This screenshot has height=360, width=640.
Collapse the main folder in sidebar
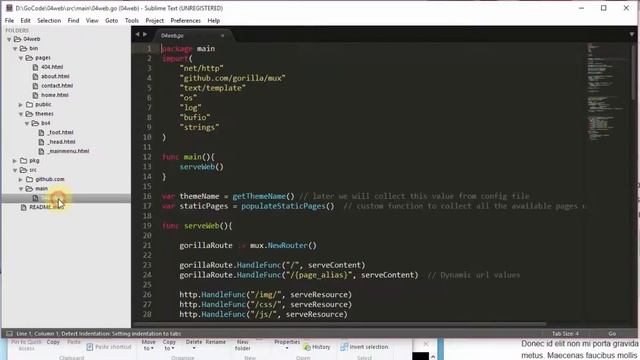[21, 189]
